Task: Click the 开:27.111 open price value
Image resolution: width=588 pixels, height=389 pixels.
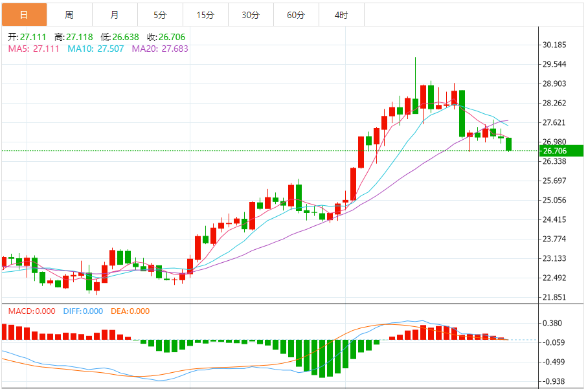Action: pyautogui.click(x=27, y=37)
